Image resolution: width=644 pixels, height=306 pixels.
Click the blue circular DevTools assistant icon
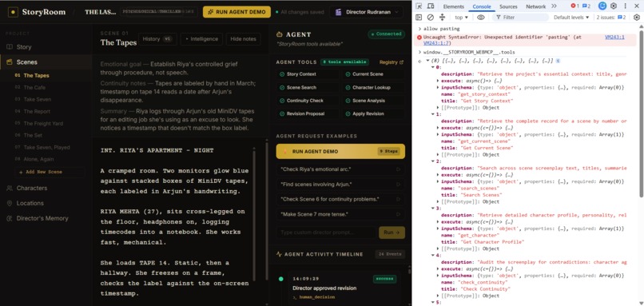(x=602, y=6)
